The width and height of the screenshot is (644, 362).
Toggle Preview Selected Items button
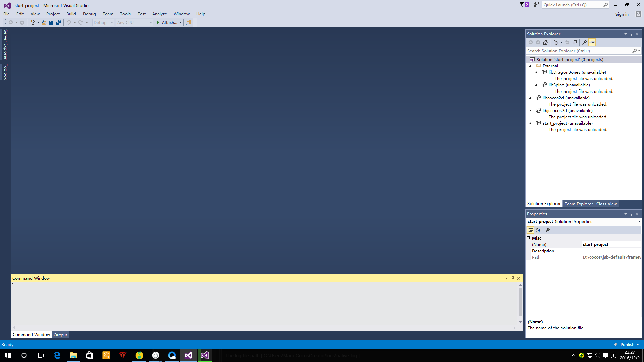coord(592,42)
